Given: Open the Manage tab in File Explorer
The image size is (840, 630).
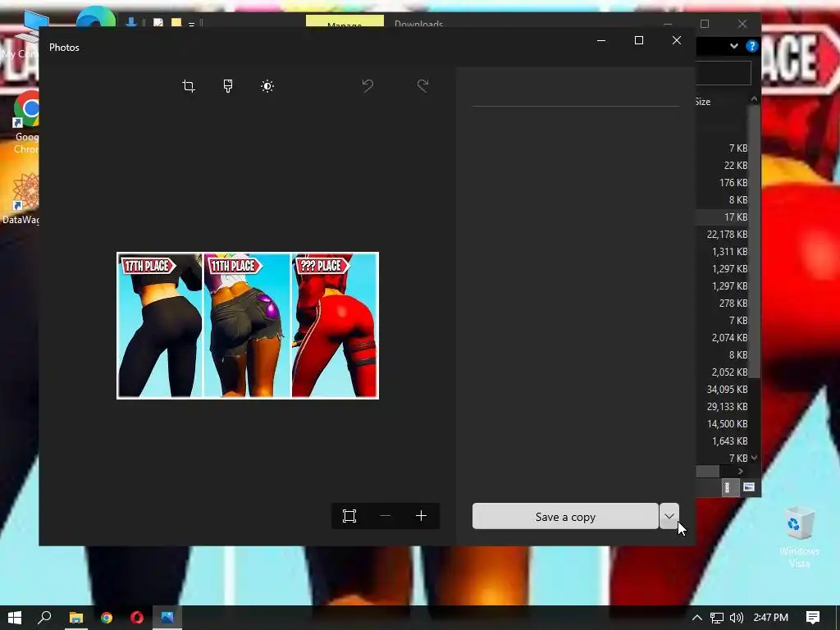Looking at the screenshot, I should click(x=345, y=21).
